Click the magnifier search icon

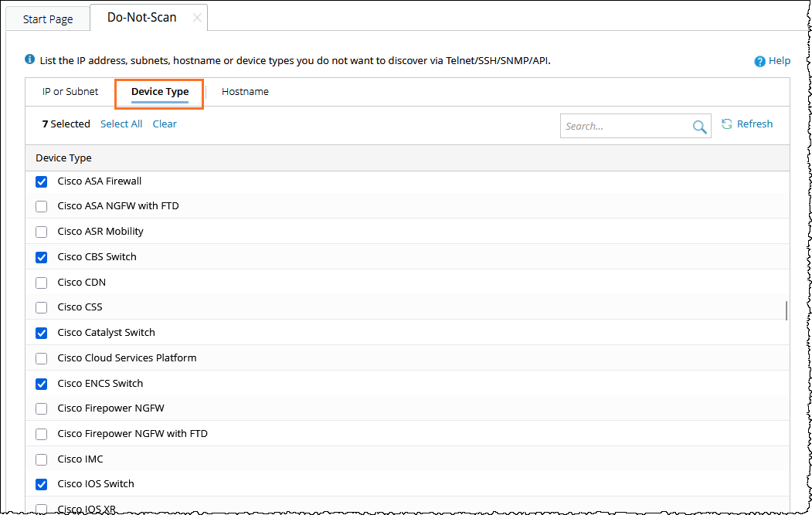[699, 127]
